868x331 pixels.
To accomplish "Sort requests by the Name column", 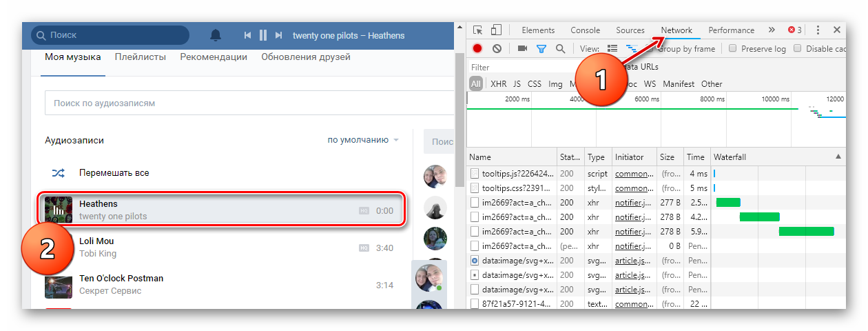I will click(512, 157).
